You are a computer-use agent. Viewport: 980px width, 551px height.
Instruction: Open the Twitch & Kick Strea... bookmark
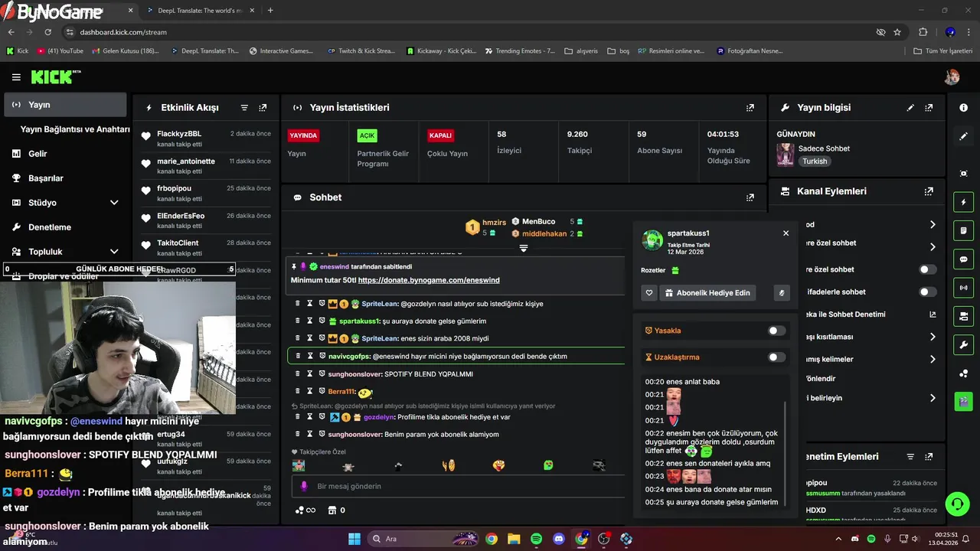coord(361,51)
